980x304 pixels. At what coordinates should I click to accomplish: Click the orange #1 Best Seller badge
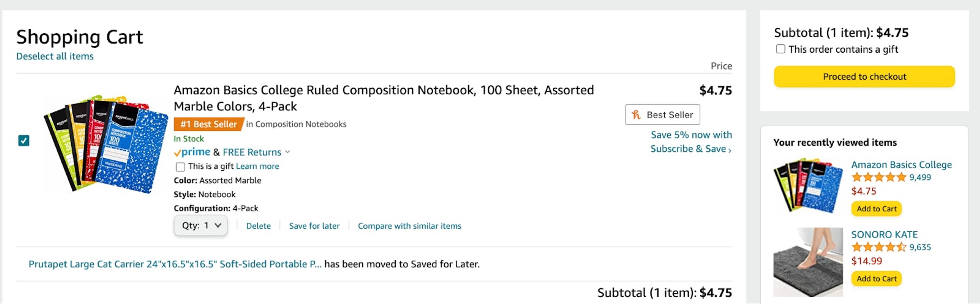click(x=208, y=124)
